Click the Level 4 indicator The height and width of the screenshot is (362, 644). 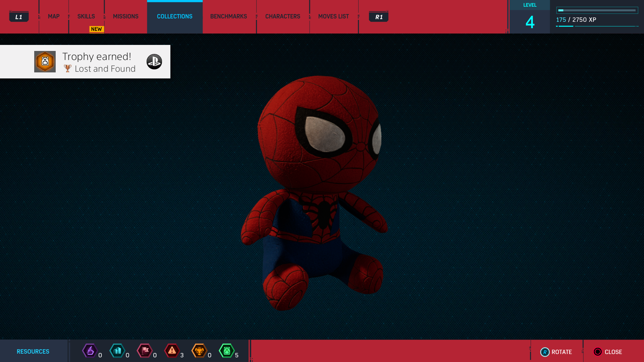click(530, 17)
